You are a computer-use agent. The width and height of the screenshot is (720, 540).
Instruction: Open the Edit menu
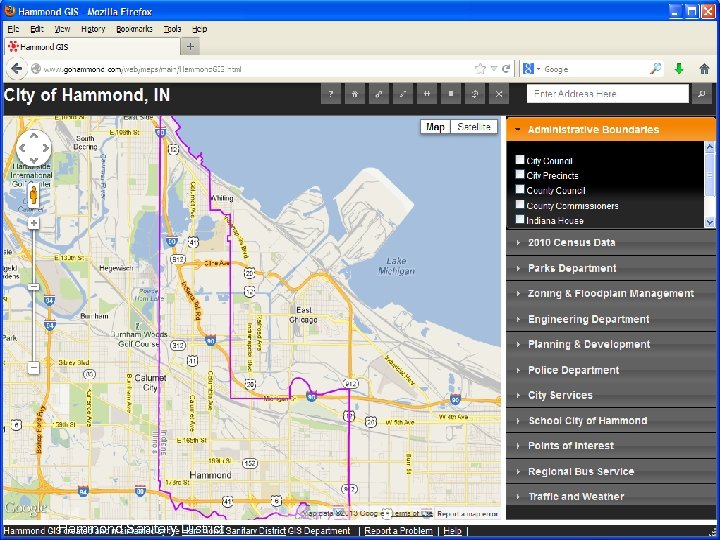coord(37,29)
